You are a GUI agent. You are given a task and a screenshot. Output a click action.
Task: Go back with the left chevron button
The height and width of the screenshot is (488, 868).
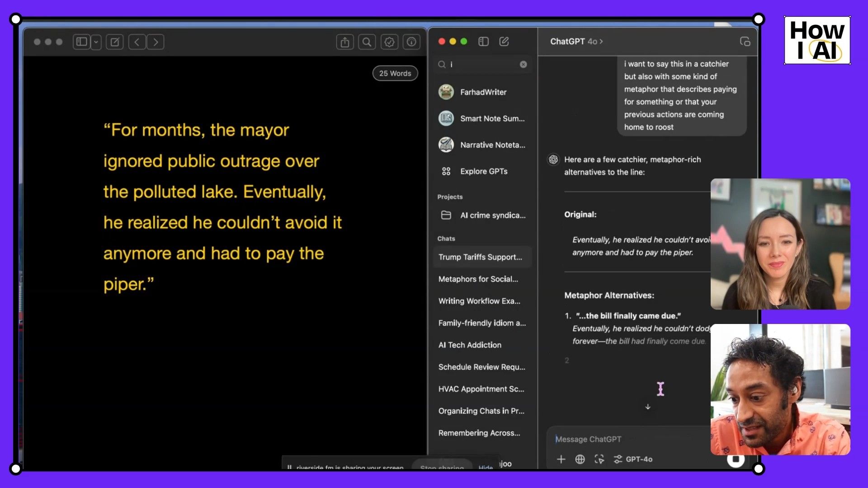click(x=137, y=42)
